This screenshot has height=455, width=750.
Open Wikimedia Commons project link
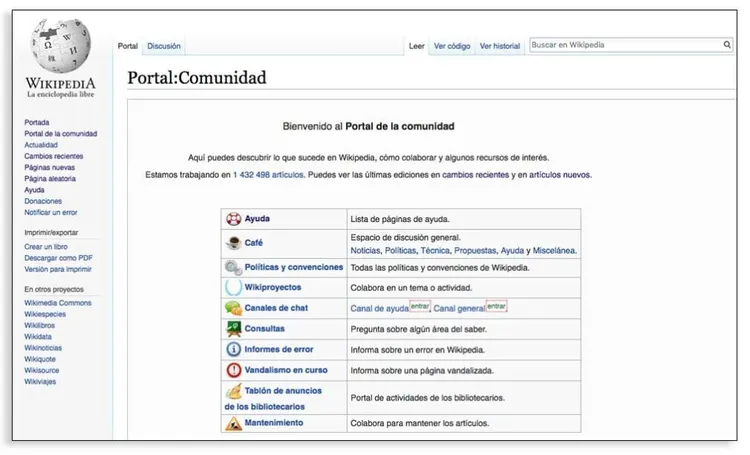(x=58, y=303)
